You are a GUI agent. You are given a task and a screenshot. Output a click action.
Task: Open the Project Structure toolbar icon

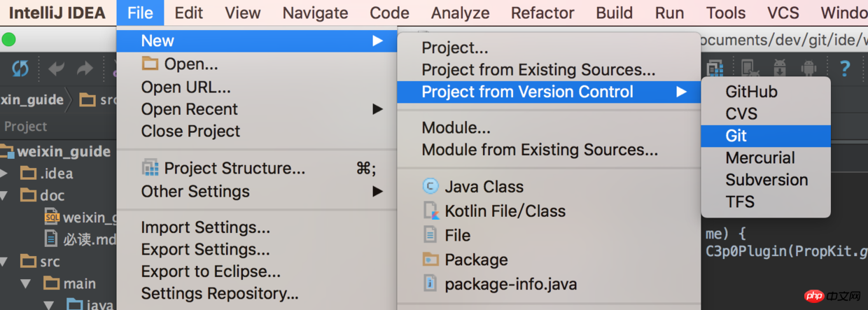click(715, 68)
